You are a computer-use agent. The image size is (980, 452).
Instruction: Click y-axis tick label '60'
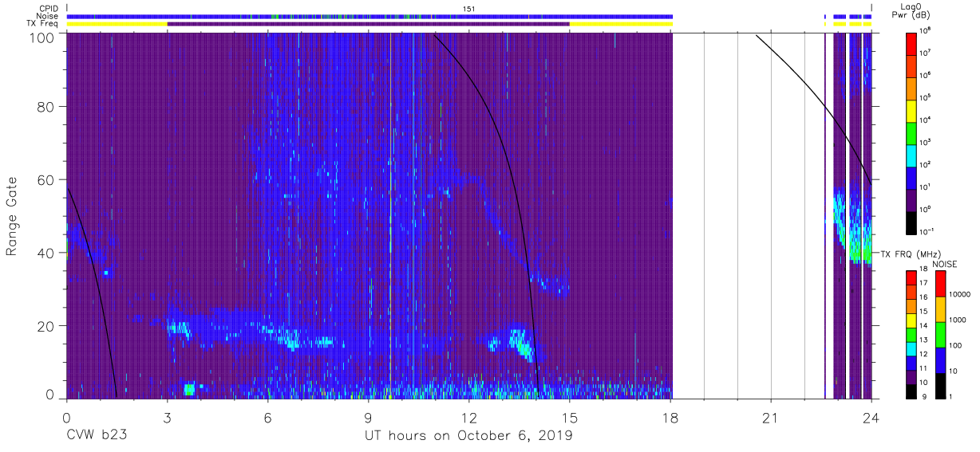click(x=45, y=179)
